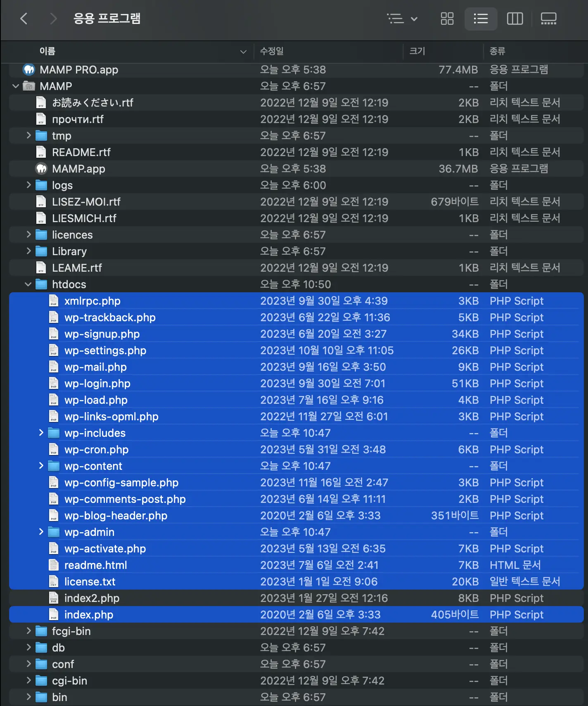Expand the fcgi-bin folder
Screen dimensions: 588x706
click(x=28, y=631)
